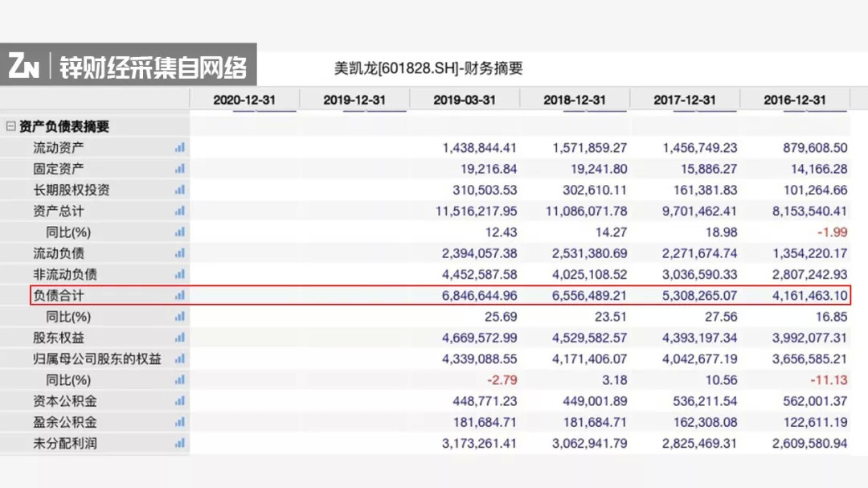Select the 资本公积金 row label
The image size is (868, 488).
pyautogui.click(x=65, y=400)
